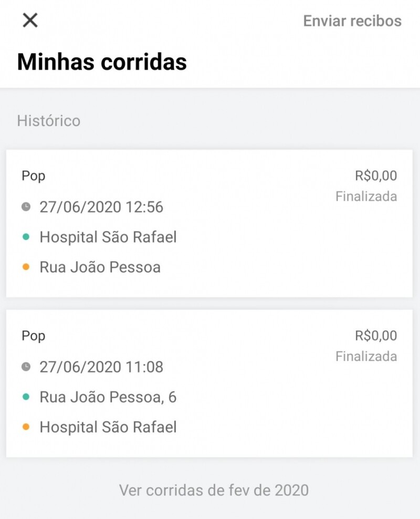The height and width of the screenshot is (519, 420).
Task: Click R$0,00 price on second ride card
Action: pos(376,336)
